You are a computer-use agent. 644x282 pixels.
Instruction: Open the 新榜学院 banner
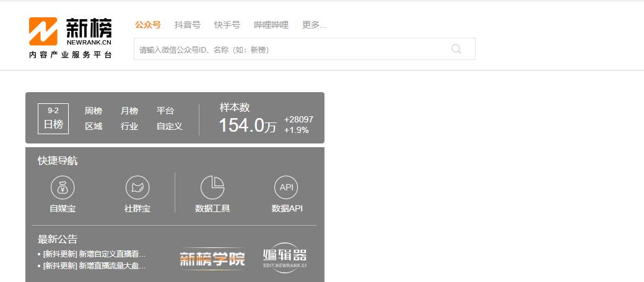(212, 259)
